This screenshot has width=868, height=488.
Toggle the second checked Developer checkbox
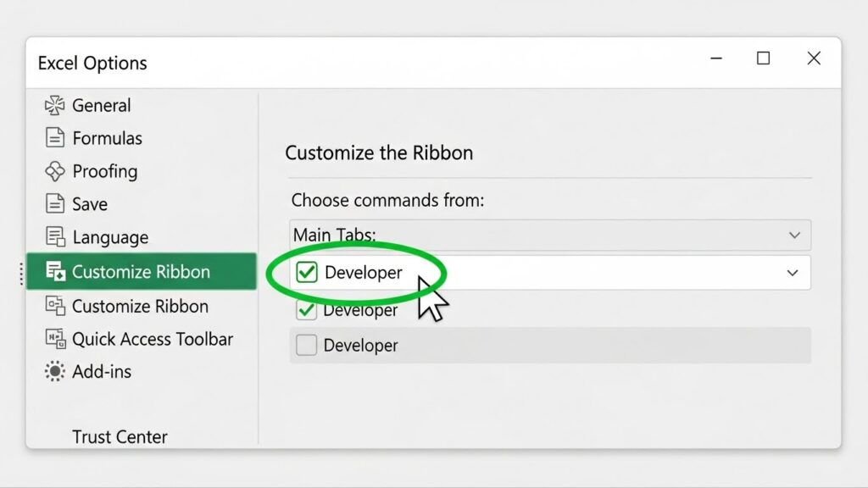[306, 310]
